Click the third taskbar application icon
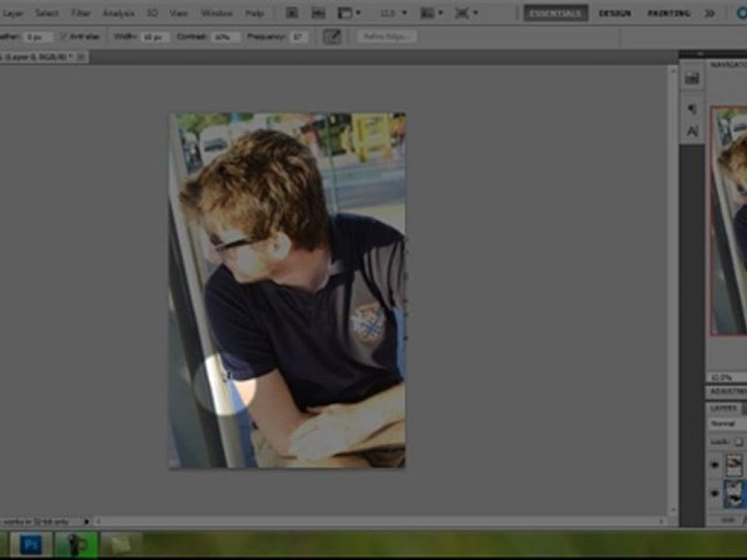The width and height of the screenshot is (747, 560). pyautogui.click(x=121, y=544)
